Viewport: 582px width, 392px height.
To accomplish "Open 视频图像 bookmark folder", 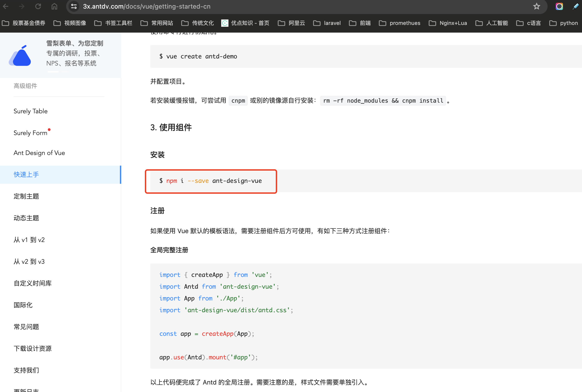I will 70,23.
